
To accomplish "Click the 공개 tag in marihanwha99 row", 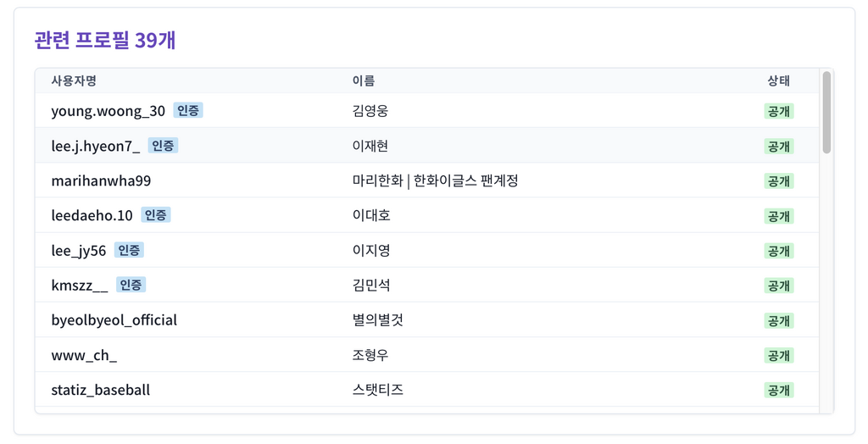I will click(x=779, y=181).
